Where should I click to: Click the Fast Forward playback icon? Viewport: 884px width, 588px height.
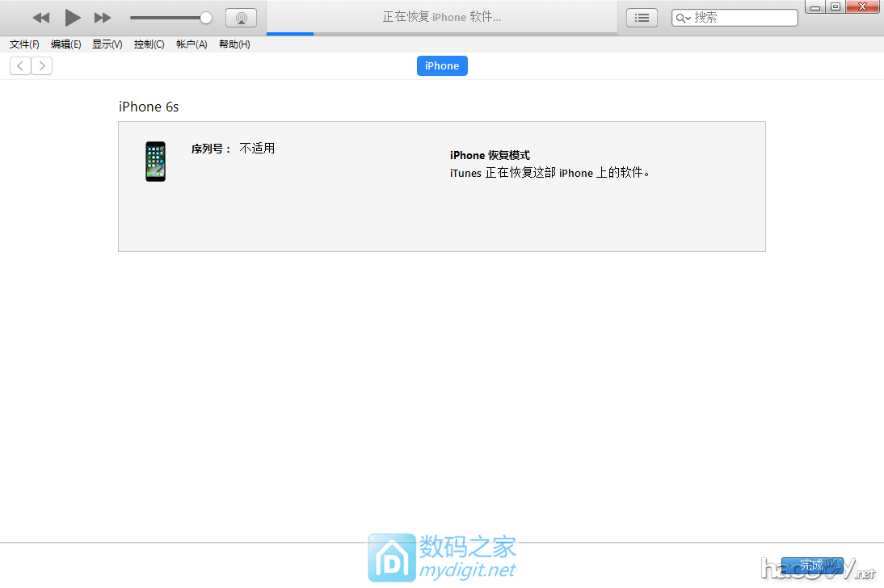click(x=102, y=17)
